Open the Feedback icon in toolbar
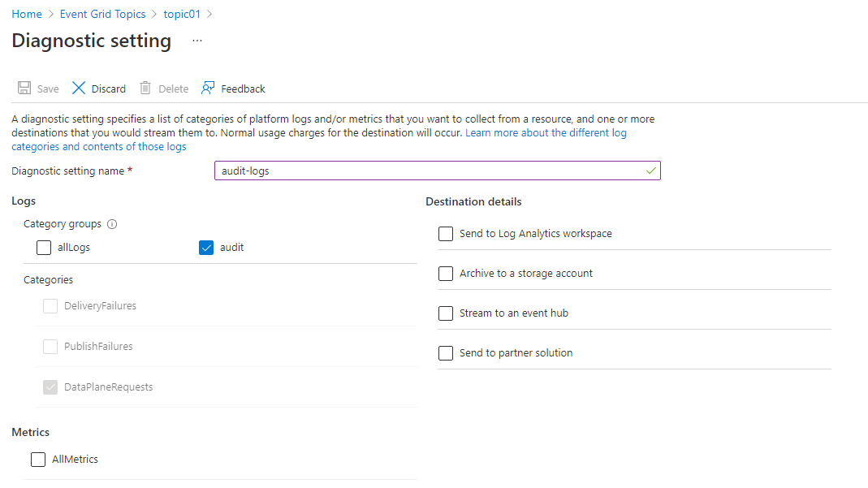Image resolution: width=868 pixels, height=488 pixels. (x=209, y=89)
